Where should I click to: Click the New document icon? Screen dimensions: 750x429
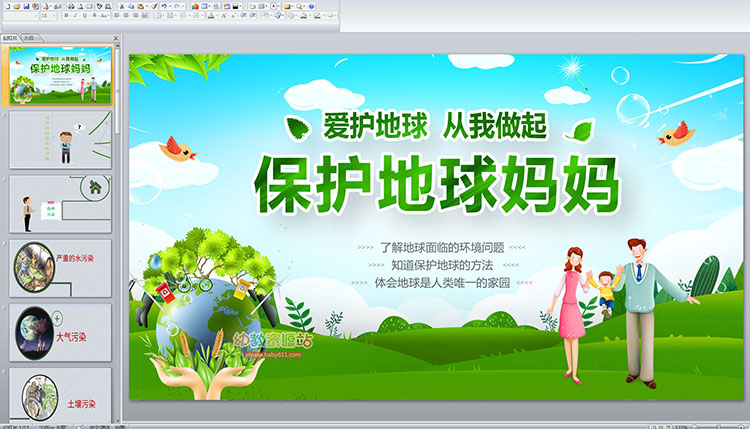coord(8,6)
